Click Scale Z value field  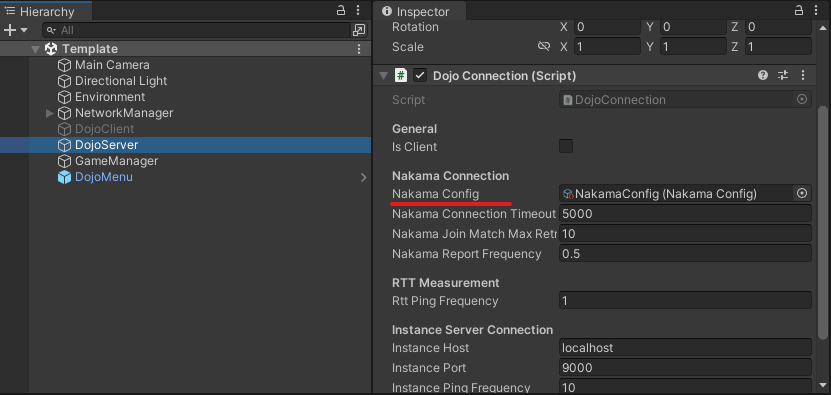click(x=778, y=47)
